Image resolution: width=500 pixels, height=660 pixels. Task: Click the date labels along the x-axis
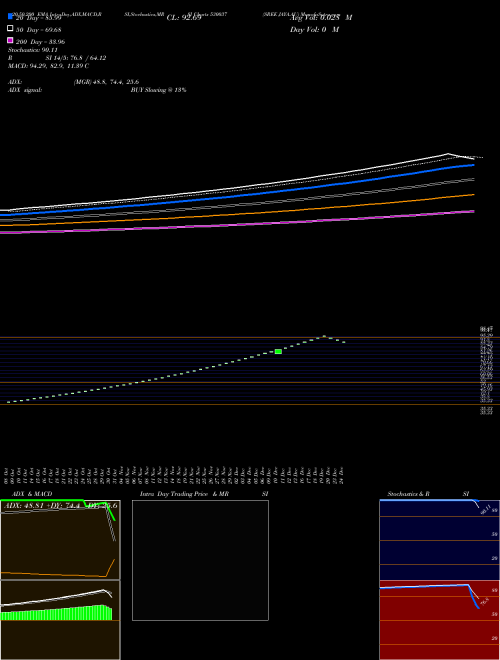[x=174, y=475]
